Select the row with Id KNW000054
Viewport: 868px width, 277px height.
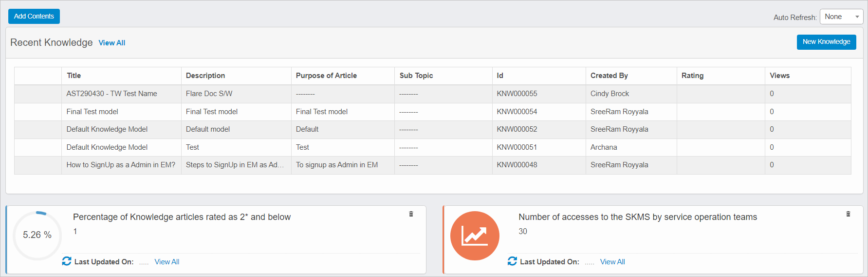[x=517, y=112]
